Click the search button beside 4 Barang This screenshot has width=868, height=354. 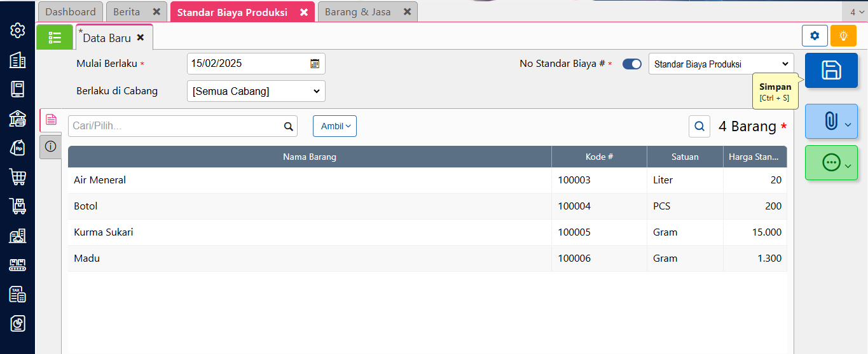click(x=699, y=126)
